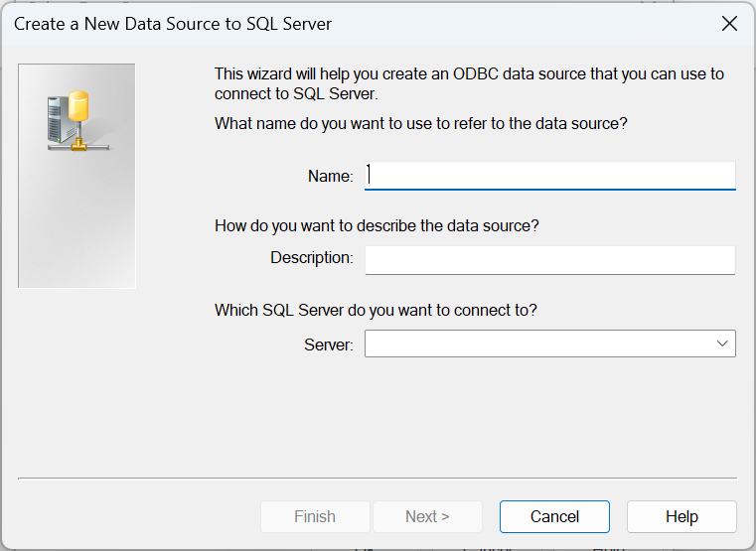Close the Create a New Data Source dialog
Viewport: 756px width, 551px height.
(729, 23)
